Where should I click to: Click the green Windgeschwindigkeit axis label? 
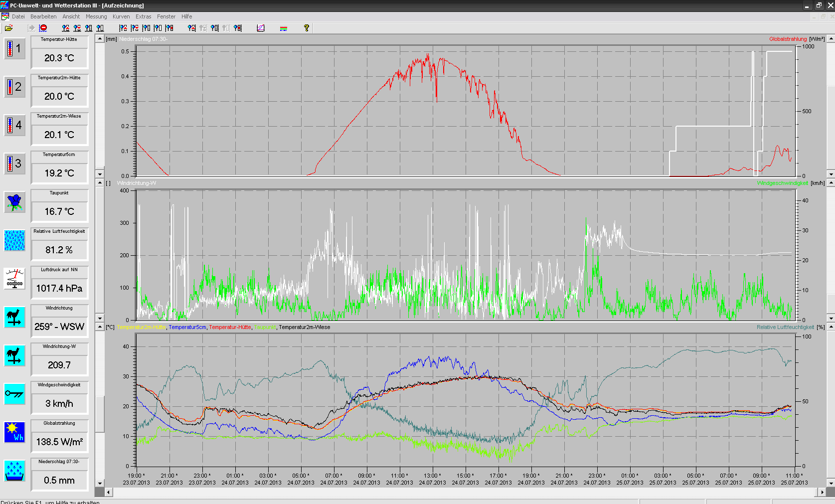[x=782, y=183]
